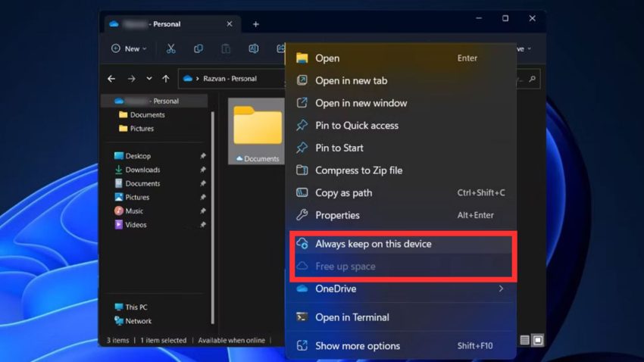Click '3 items' status text
Viewport: 644px width, 362px height.
118,340
